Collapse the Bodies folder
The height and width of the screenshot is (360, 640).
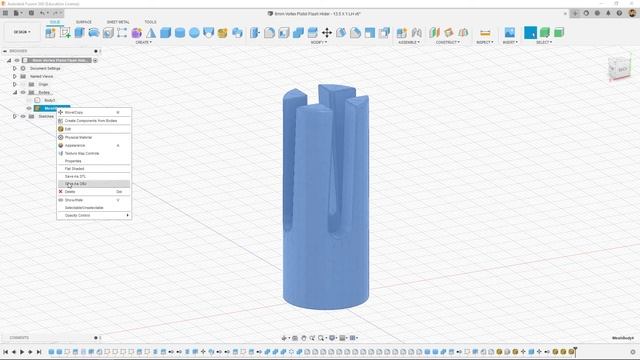15,92
